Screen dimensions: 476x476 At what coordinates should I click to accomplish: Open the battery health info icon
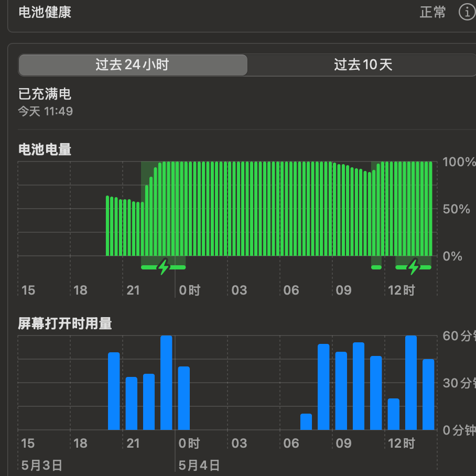pos(467,12)
